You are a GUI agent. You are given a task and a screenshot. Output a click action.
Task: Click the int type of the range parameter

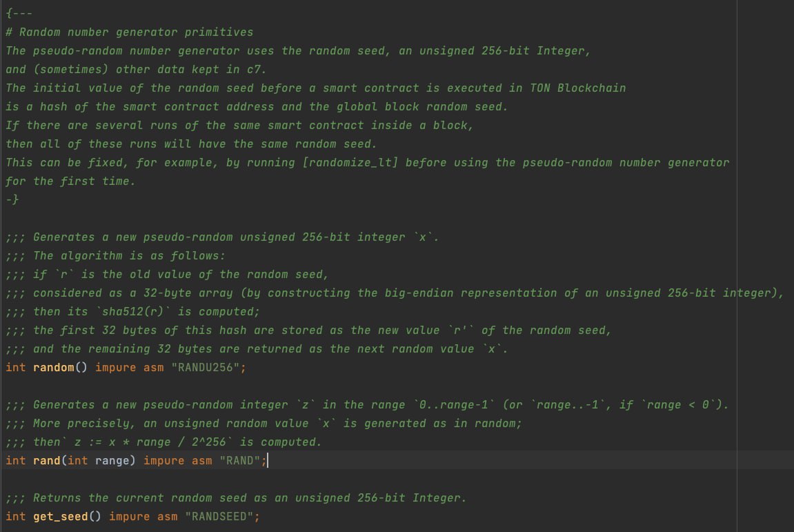pyautogui.click(x=78, y=460)
